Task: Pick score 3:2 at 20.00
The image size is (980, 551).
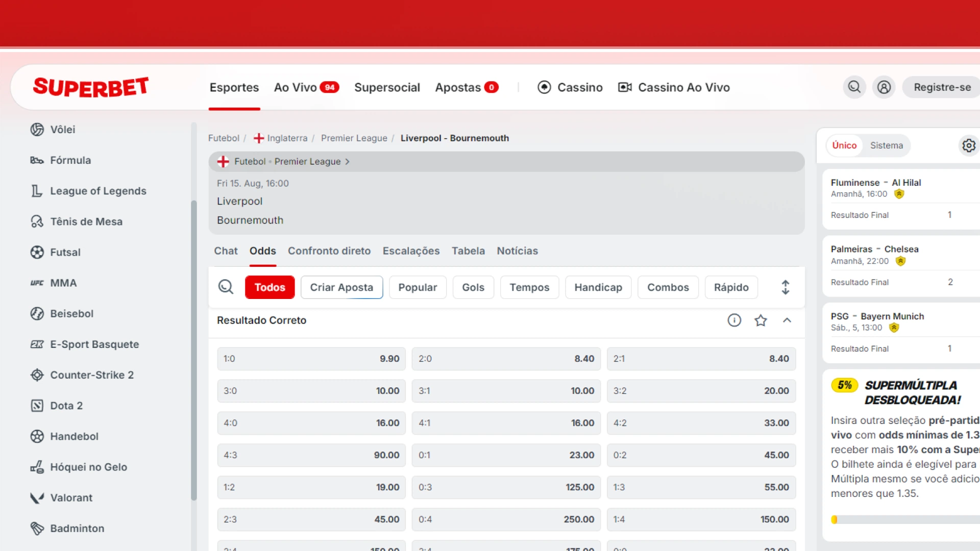Action: coord(701,391)
